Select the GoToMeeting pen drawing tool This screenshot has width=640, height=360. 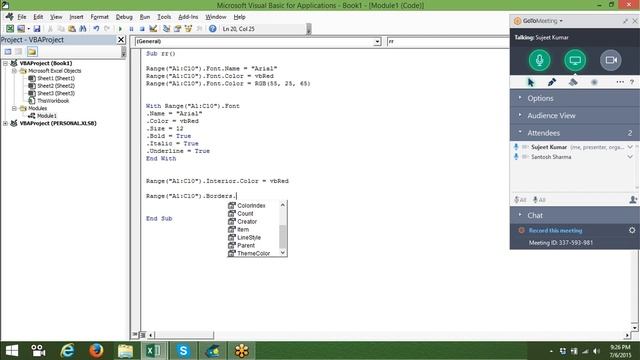click(x=552, y=82)
